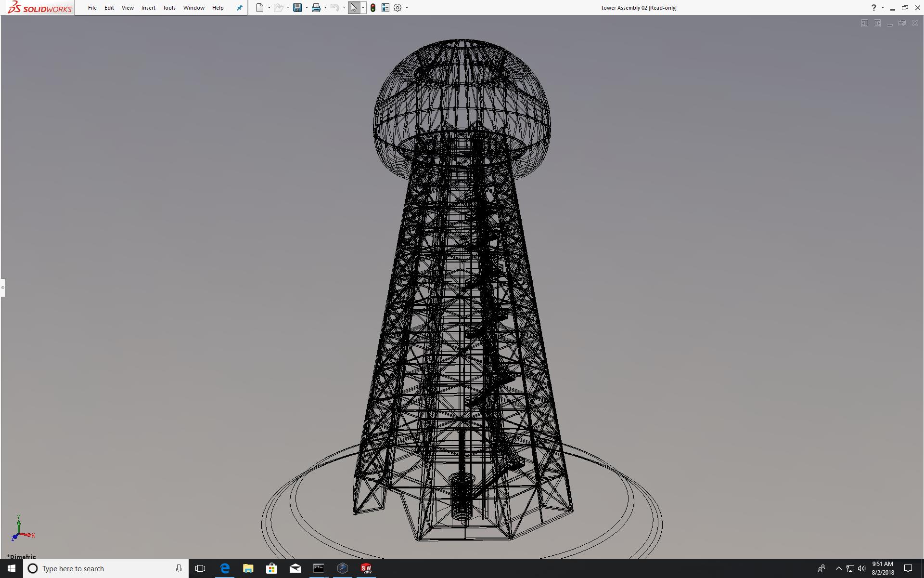Click the Save floppy disk icon
The height and width of the screenshot is (578, 924).
click(x=297, y=8)
